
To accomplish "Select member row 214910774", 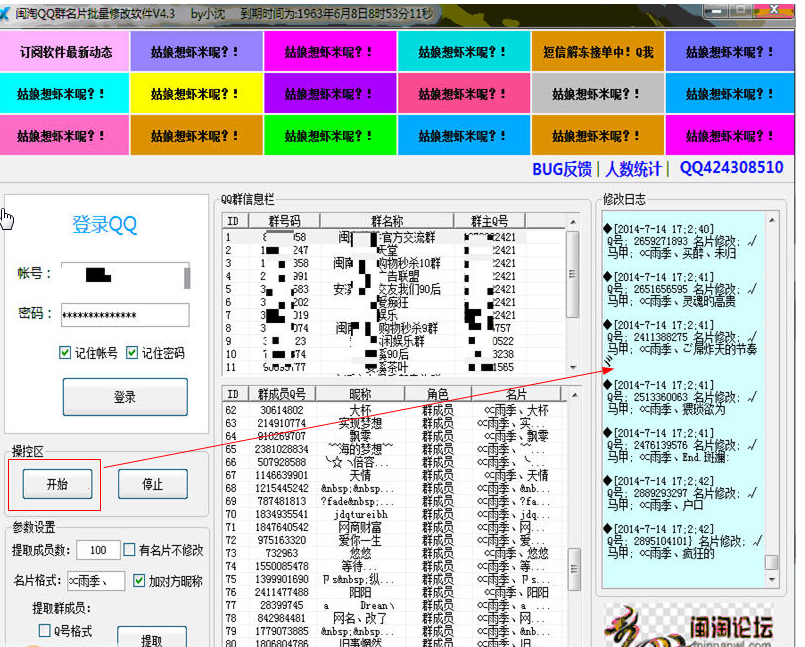I will click(395, 423).
